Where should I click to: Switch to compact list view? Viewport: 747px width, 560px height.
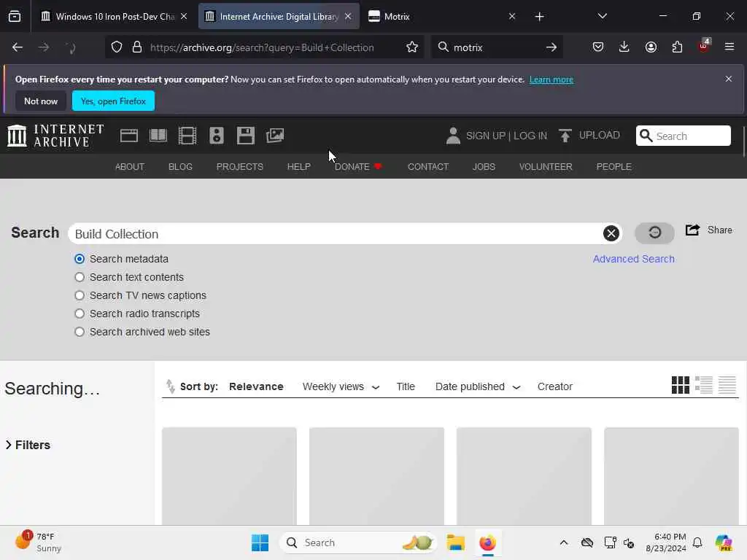tap(727, 385)
